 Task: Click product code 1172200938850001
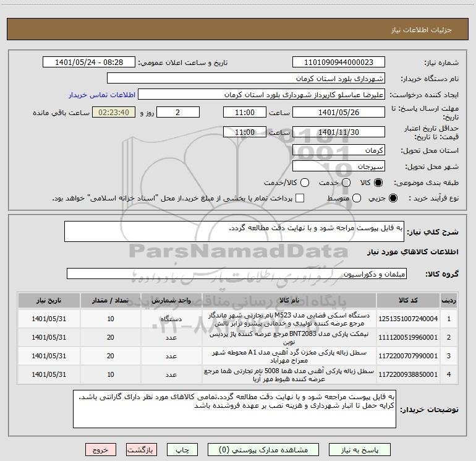click(408, 374)
